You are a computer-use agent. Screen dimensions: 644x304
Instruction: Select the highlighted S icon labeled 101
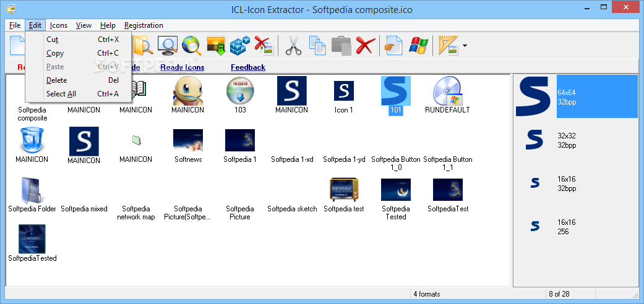pyautogui.click(x=396, y=91)
